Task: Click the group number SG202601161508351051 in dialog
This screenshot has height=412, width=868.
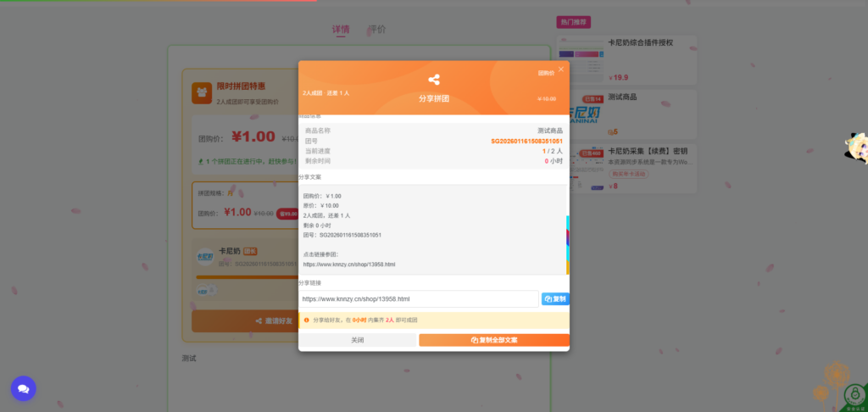Action: coord(527,142)
